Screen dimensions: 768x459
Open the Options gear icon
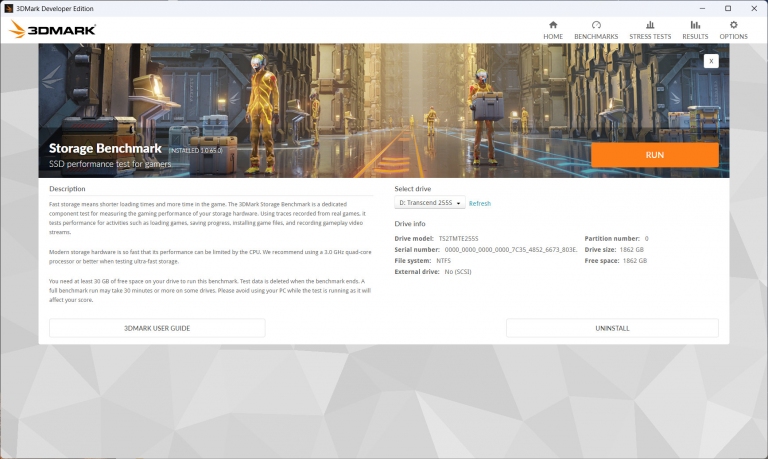[x=733, y=25]
